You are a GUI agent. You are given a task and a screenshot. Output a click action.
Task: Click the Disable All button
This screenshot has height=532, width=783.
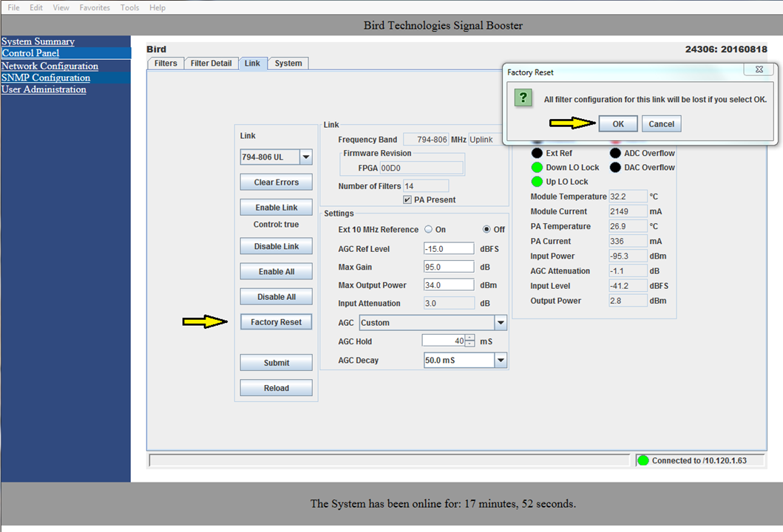276,296
